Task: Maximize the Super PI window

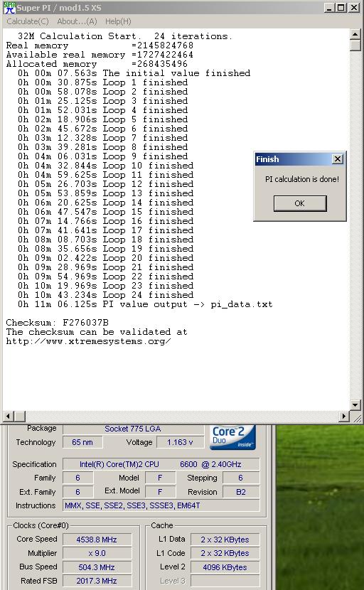Action: [x=341, y=8]
